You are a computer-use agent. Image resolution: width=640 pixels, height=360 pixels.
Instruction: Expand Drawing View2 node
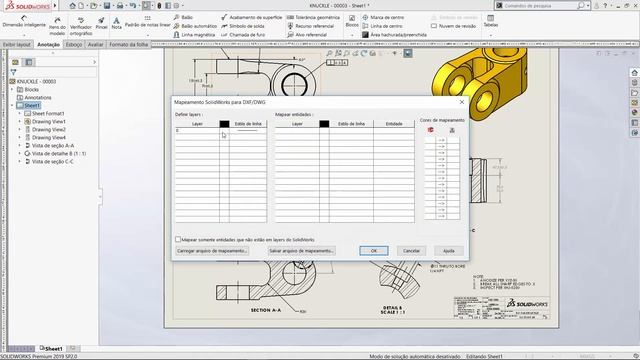click(20, 129)
